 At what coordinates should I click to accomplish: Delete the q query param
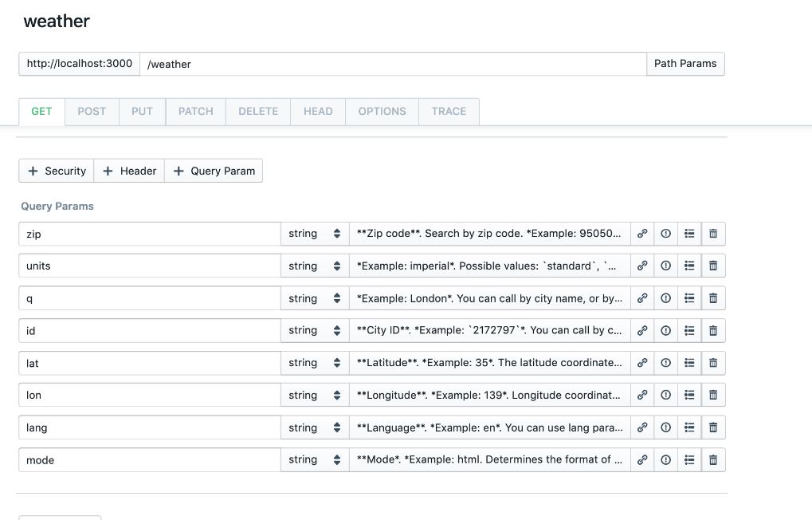point(713,298)
